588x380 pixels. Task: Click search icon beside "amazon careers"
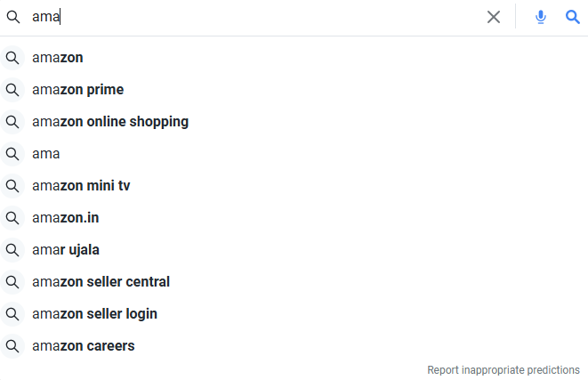[12, 346]
